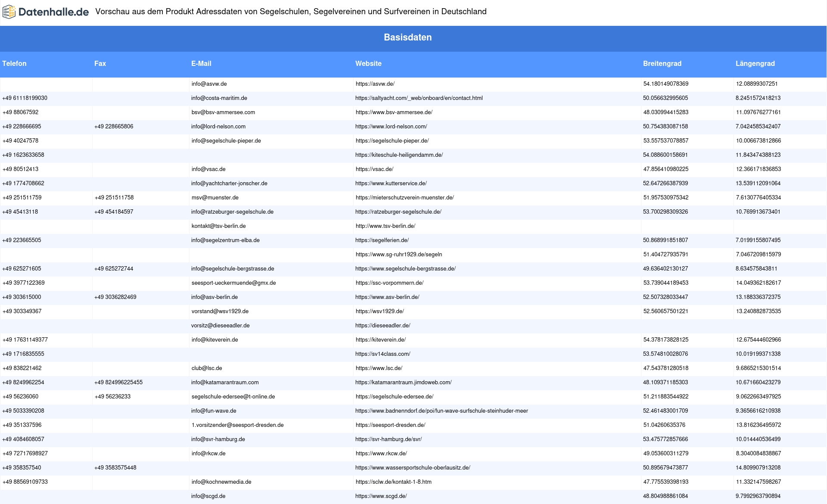Open https://www.kutterservice.de/ link
Viewport: 827px width, 504px height.
391,184
